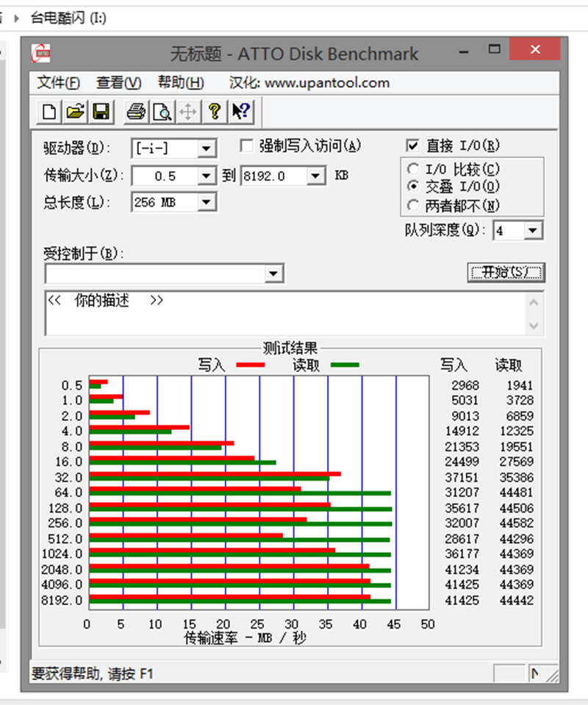Click the move arrows toolbar icon
Viewport: 588px width, 705px height.
(x=188, y=112)
